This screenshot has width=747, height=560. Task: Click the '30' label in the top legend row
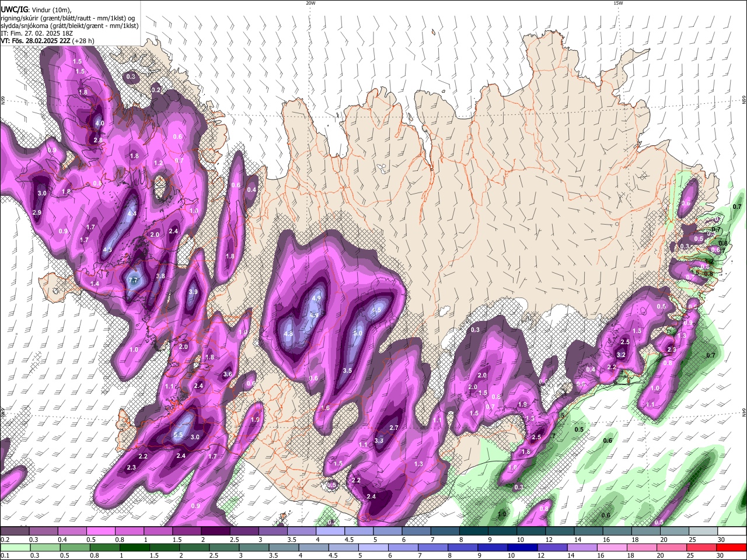click(722, 540)
